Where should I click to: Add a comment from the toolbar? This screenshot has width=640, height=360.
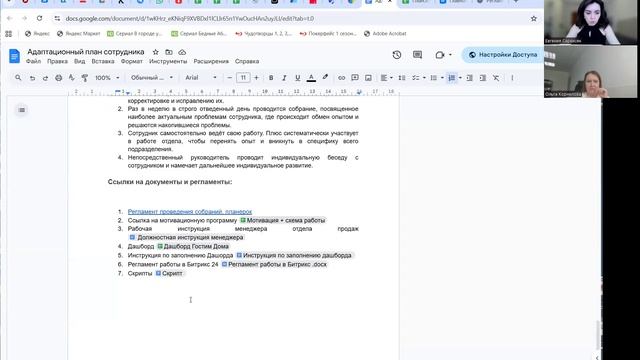355,78
